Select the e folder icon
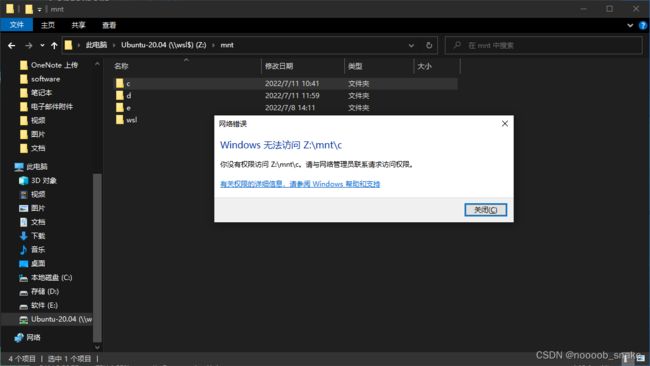Viewport: 650px width, 366px height. point(120,108)
